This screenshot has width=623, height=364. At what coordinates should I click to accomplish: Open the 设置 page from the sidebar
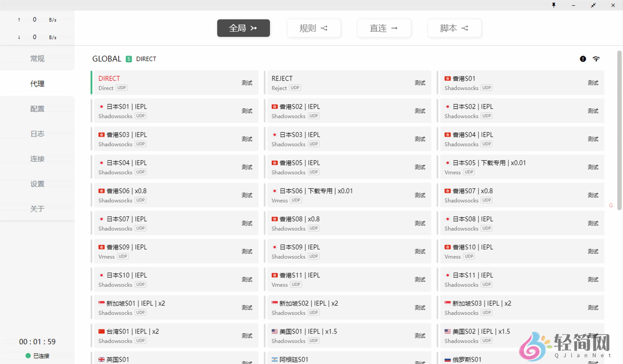(x=37, y=184)
